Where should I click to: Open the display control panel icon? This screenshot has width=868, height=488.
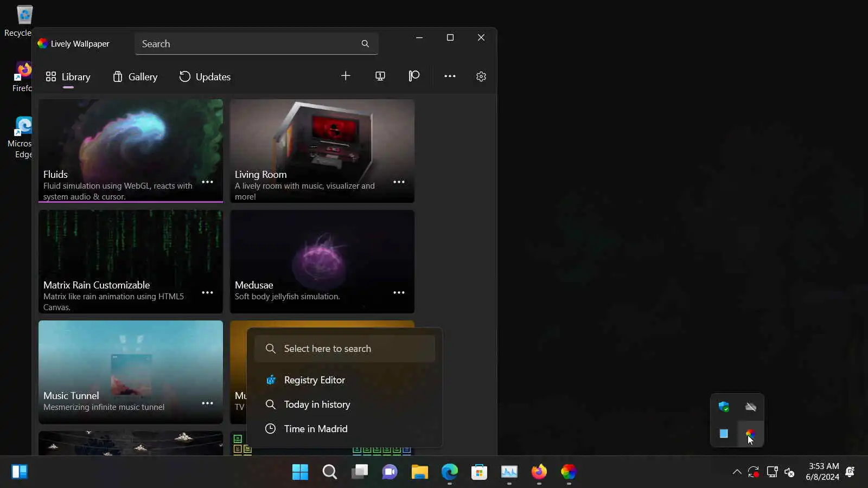coord(380,76)
